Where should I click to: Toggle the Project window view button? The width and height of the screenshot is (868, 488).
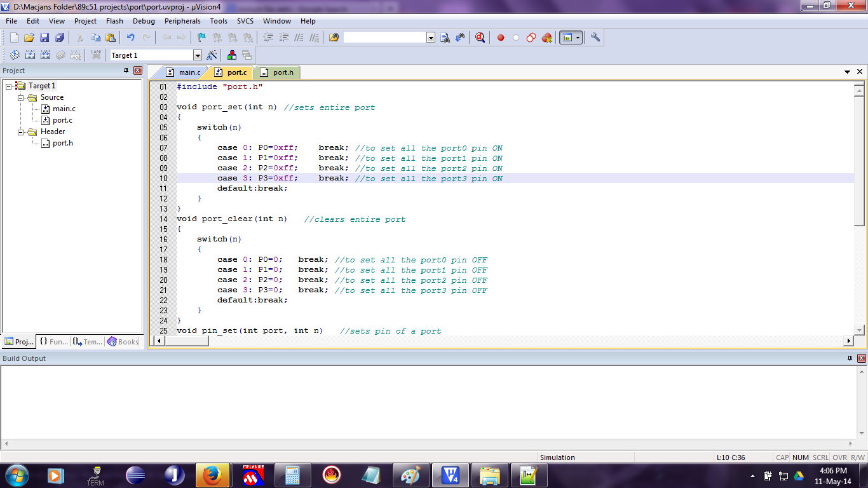tap(567, 37)
